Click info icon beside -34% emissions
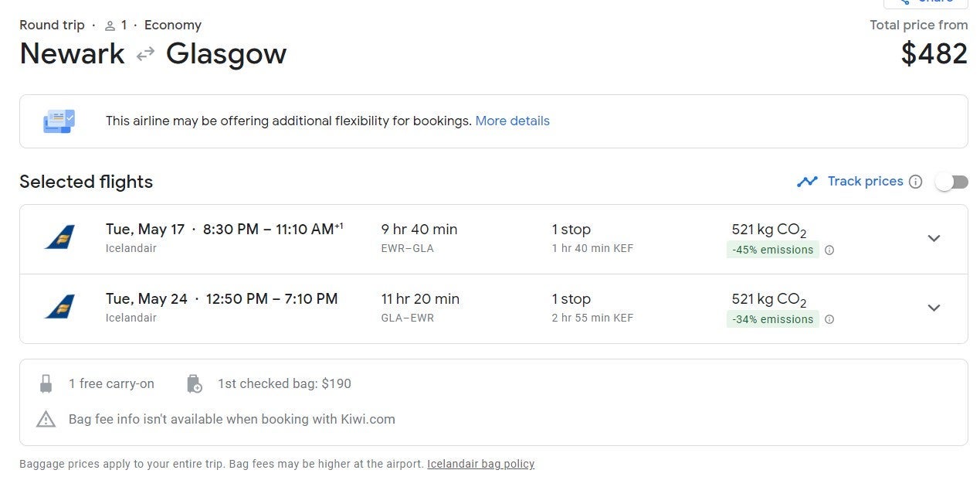The image size is (980, 487). click(829, 320)
